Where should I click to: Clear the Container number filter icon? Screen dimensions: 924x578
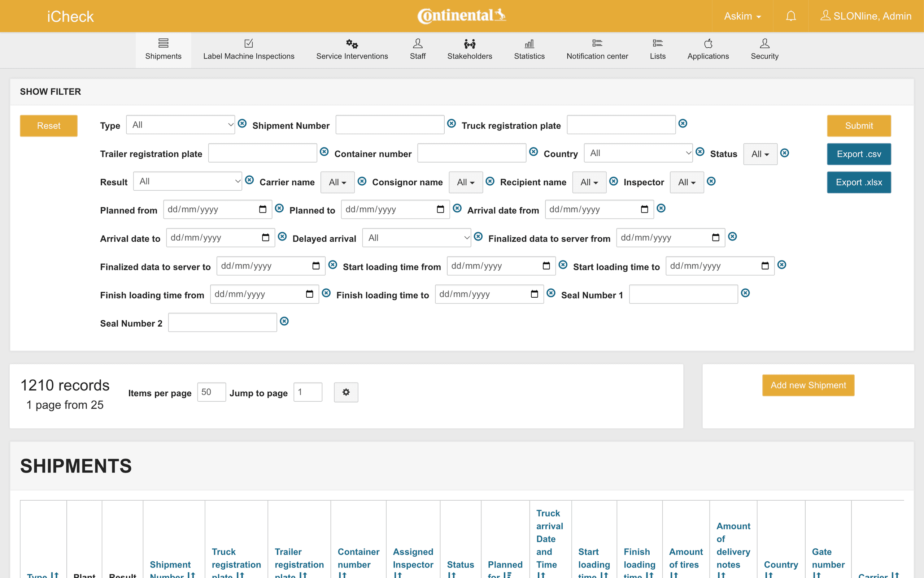(x=533, y=152)
